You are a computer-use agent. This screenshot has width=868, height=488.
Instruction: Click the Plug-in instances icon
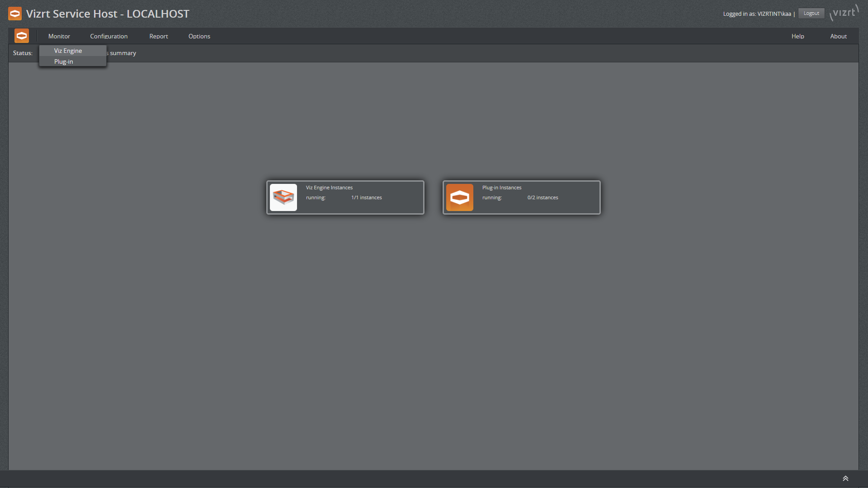click(x=460, y=197)
